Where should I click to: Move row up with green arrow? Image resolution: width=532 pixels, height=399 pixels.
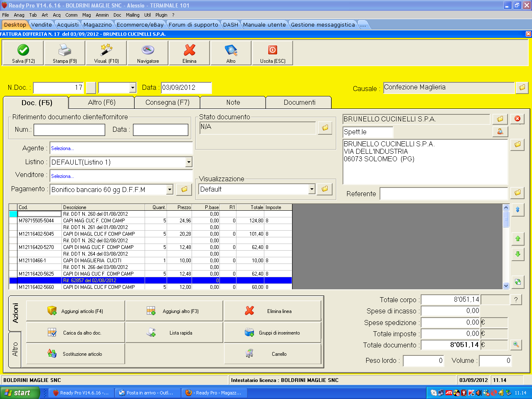518,239
